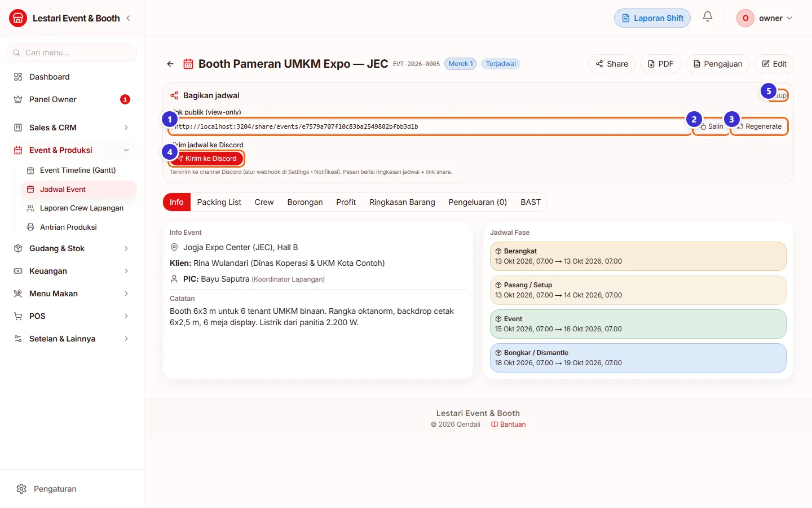Click the PDF export button
The width and height of the screenshot is (812, 508).
(660, 64)
